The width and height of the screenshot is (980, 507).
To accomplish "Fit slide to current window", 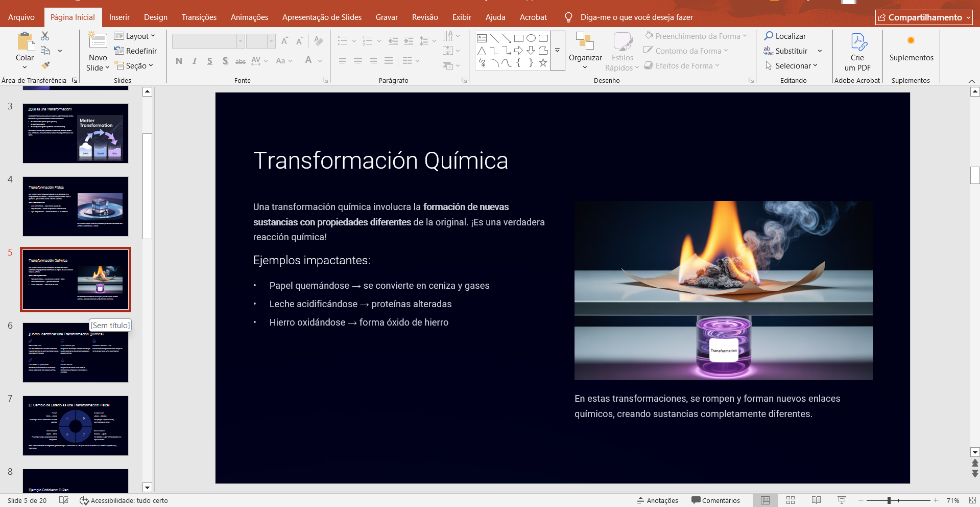I will [x=972, y=500].
